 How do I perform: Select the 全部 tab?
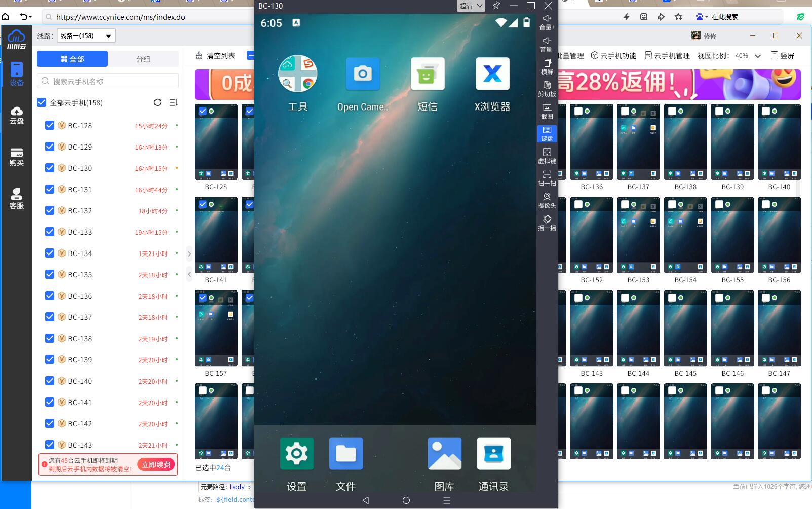pos(72,59)
